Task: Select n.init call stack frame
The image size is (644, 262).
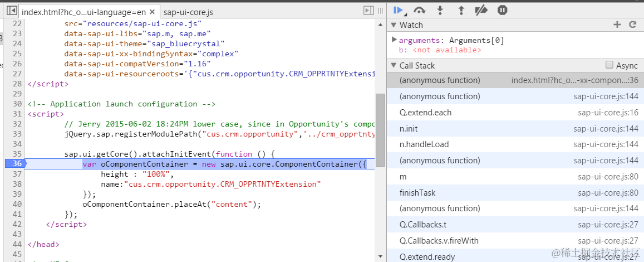Action: coord(515,128)
